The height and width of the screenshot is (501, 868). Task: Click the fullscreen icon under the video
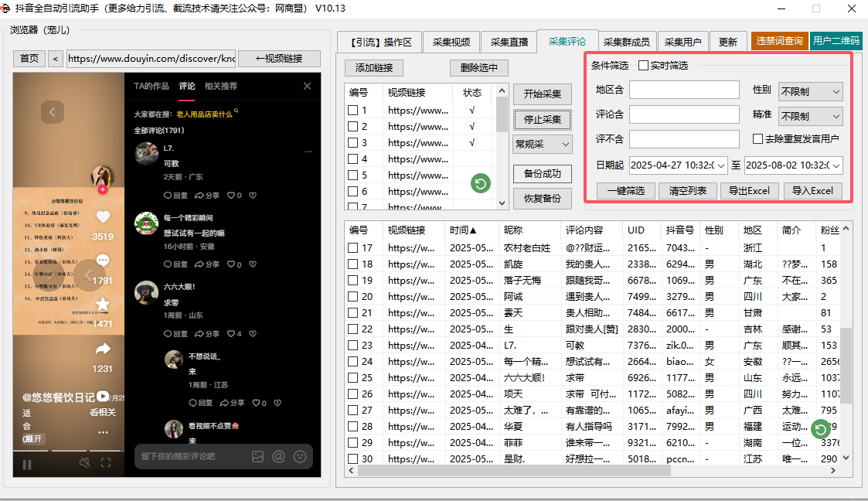pos(106,463)
